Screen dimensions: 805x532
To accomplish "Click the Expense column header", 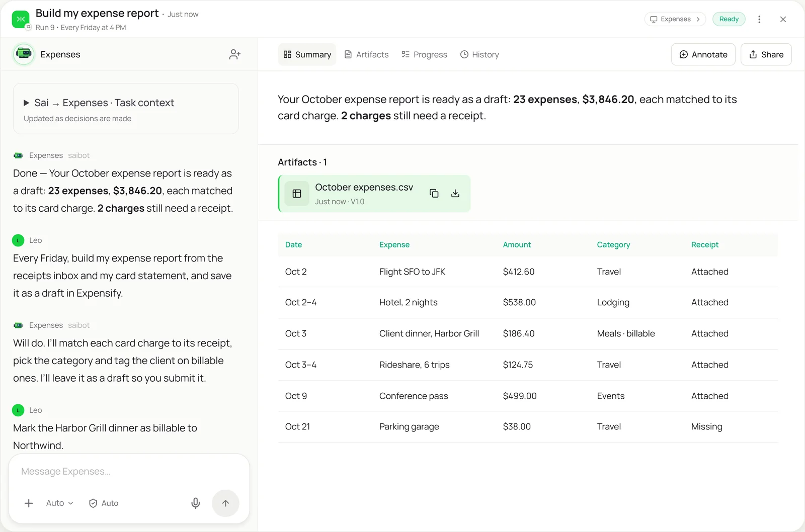I will [394, 245].
